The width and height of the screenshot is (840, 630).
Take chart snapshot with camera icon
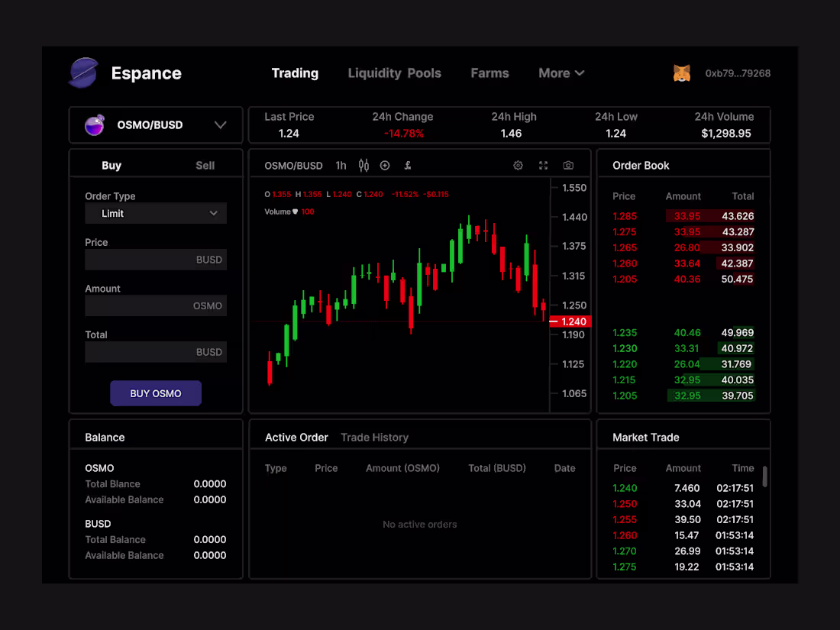[568, 166]
